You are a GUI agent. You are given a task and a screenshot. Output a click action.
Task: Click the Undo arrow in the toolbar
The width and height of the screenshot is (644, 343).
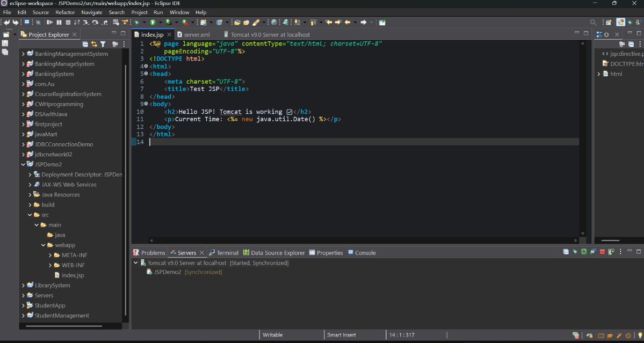tap(6, 22)
